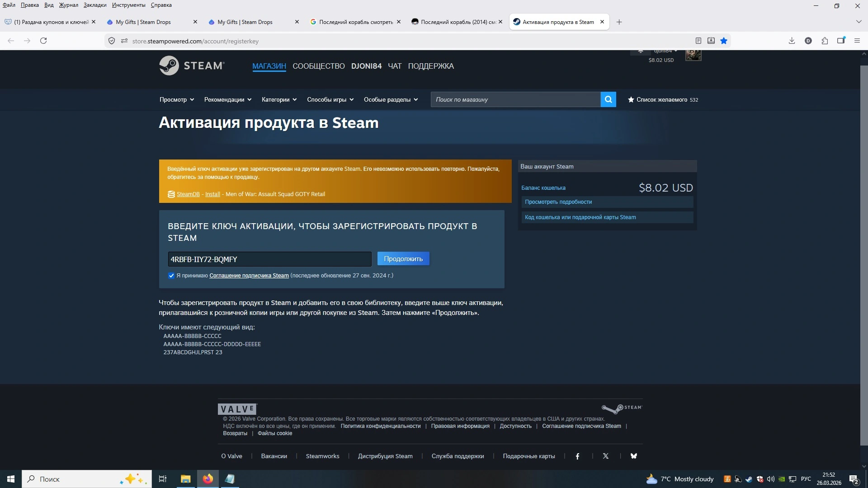Open 'ПОДДЕРЖКА' in Steam header

pos(431,66)
